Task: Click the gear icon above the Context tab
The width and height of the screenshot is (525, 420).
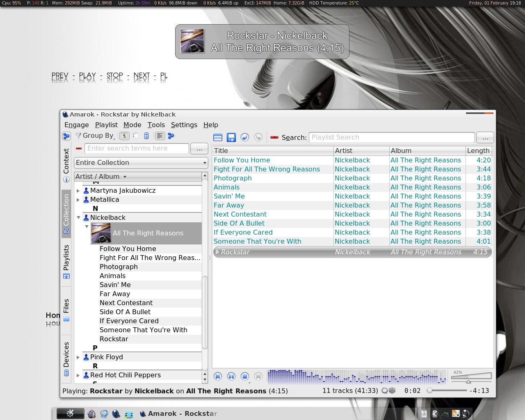Action: point(66,136)
